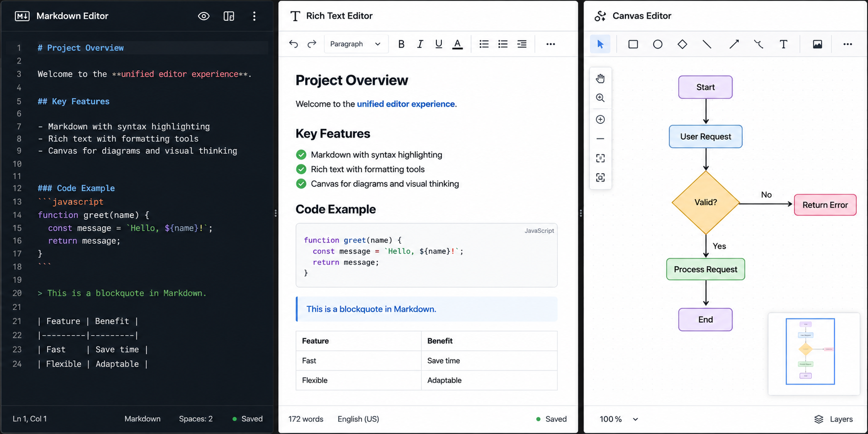This screenshot has height=434, width=868.
Task: Select the Valid? decision diamond
Action: [706, 203]
